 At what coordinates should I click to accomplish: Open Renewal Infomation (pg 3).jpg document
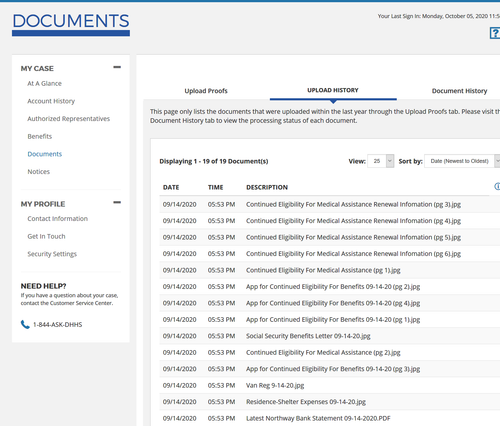click(353, 204)
